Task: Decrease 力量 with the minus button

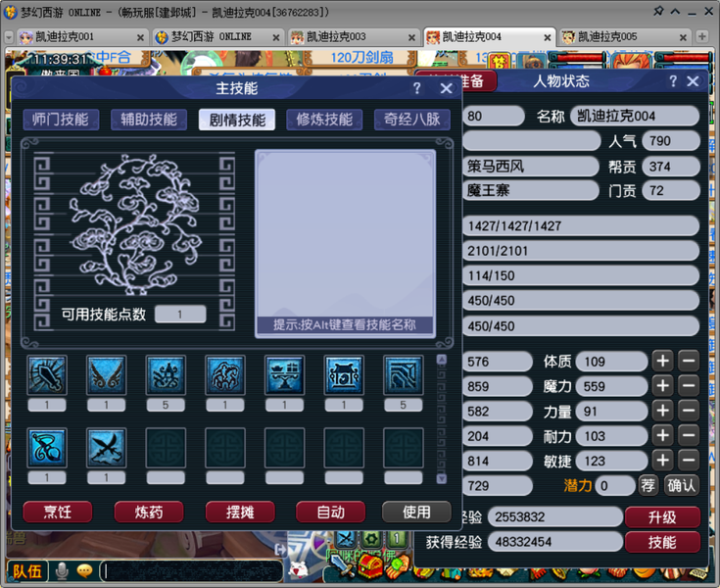Action: (689, 411)
